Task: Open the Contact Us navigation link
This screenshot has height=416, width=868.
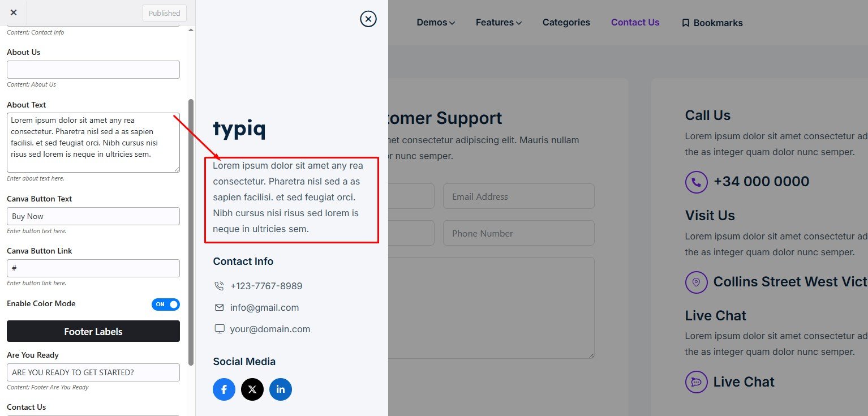Action: [x=635, y=23]
